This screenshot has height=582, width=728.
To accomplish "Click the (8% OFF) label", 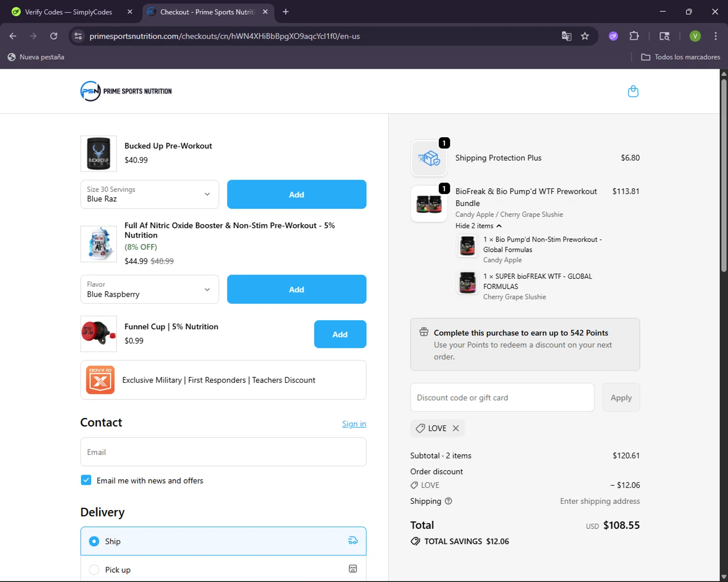I will click(141, 247).
